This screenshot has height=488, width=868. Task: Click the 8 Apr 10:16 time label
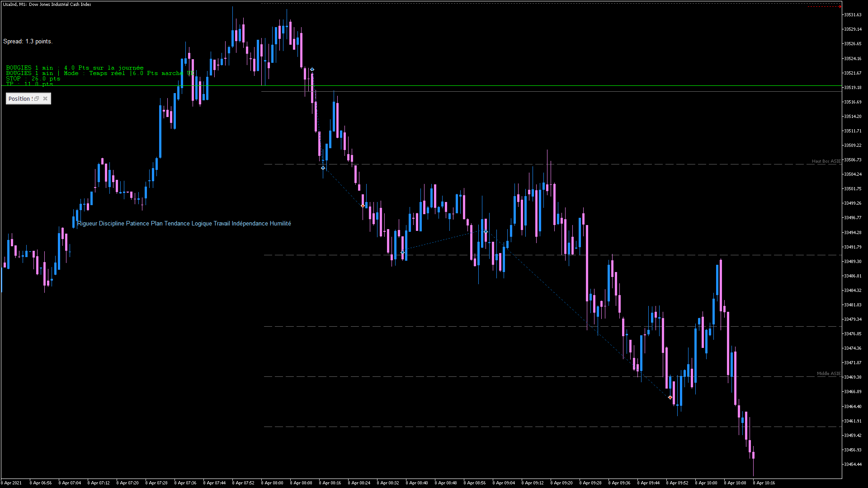tap(764, 483)
